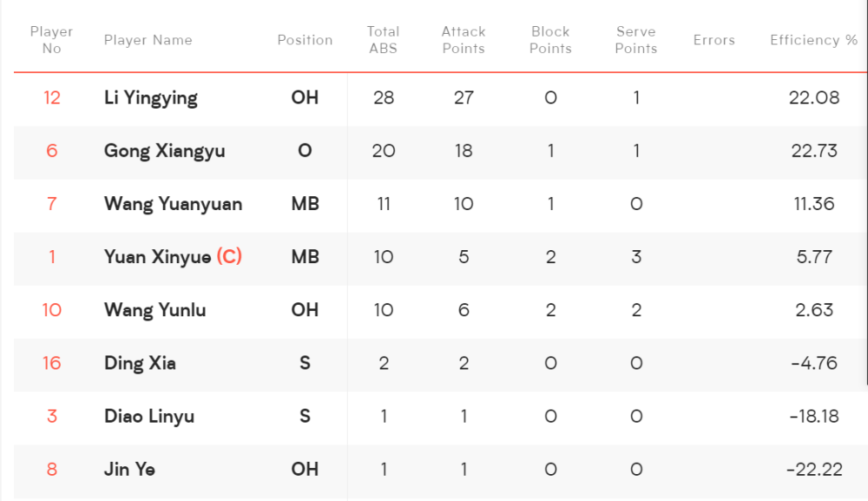Open captain Yuan Xinyue's player entry
Viewport: 868px width, 501px height.
tap(173, 257)
